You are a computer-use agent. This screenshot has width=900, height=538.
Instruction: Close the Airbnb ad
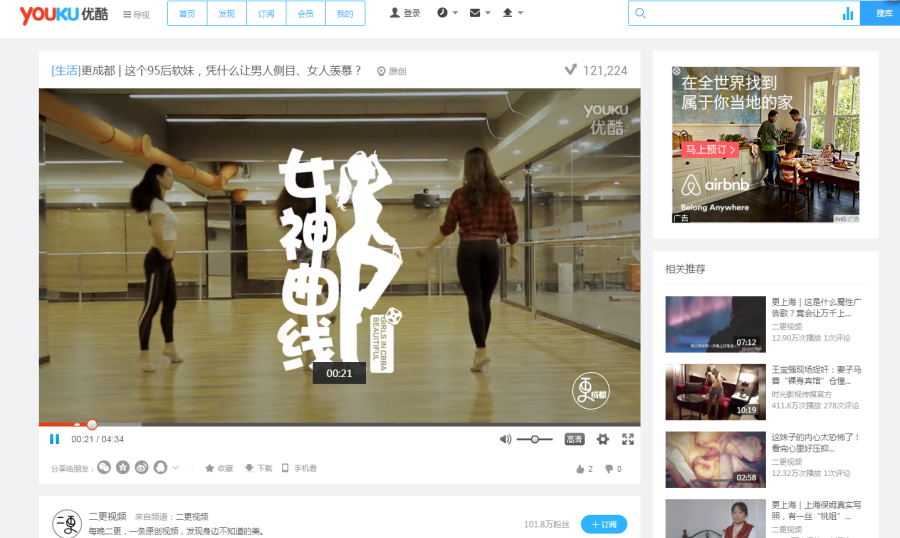pyautogui.click(x=677, y=71)
